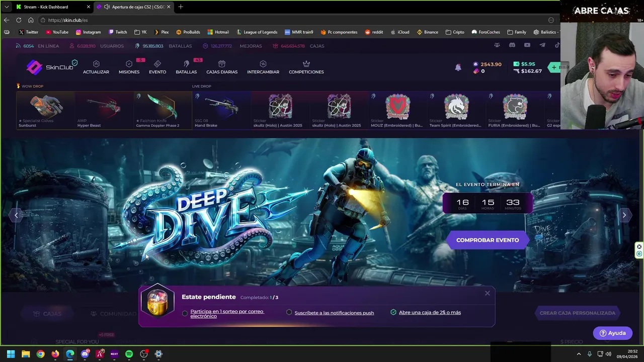Open Windows Start menu
The image size is (644, 362).
(x=11, y=354)
